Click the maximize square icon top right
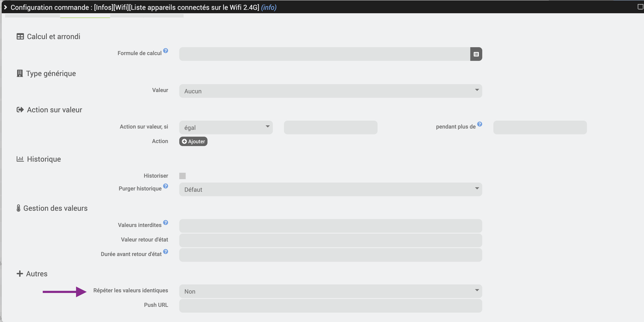The image size is (644, 322). pyautogui.click(x=640, y=7)
